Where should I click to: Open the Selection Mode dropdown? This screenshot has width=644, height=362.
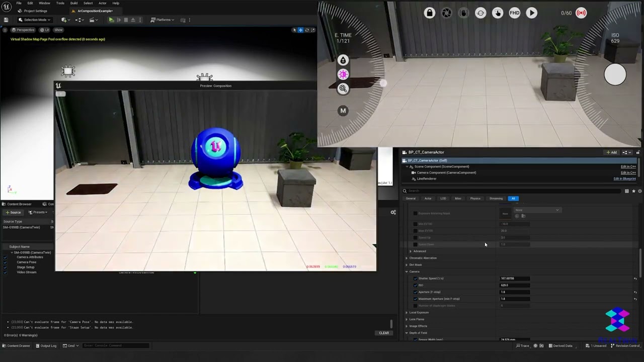click(x=34, y=20)
